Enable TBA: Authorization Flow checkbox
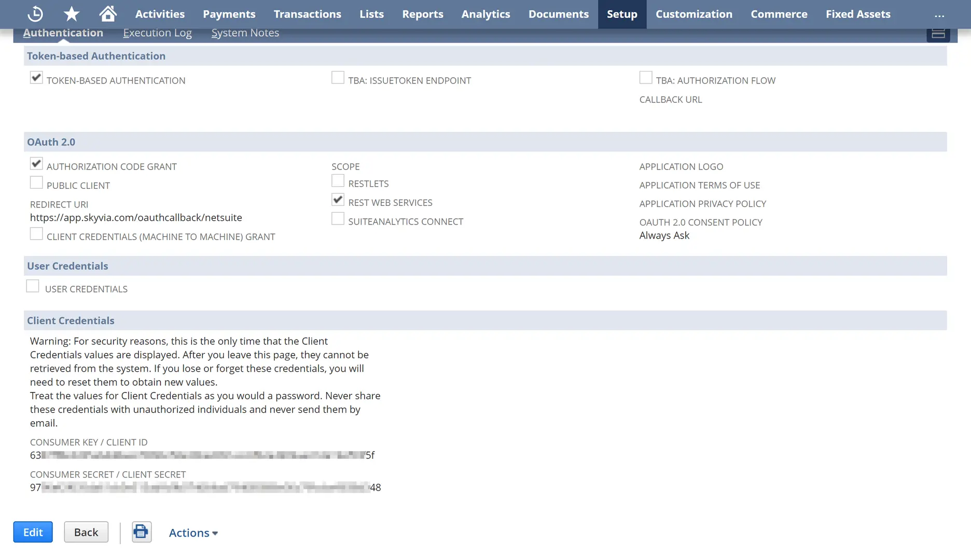 (x=646, y=78)
